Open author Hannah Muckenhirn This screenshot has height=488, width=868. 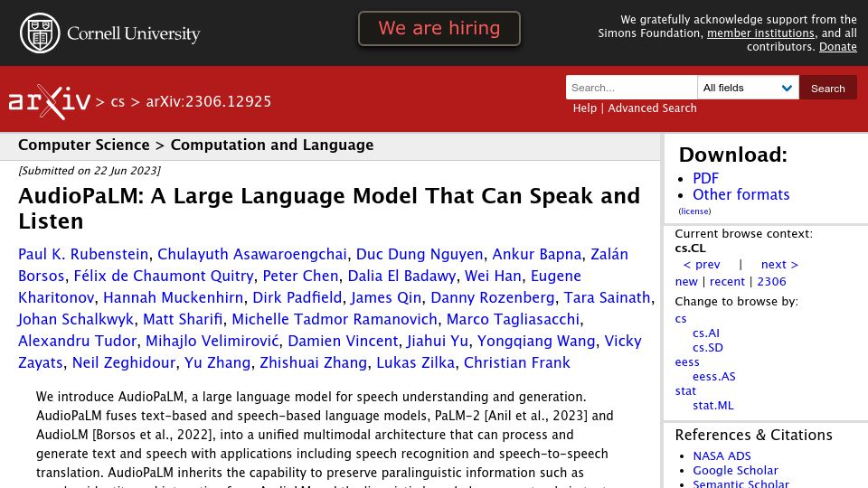pyautogui.click(x=173, y=297)
